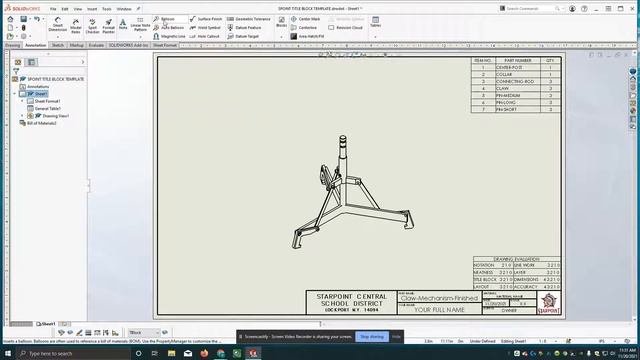640x360 pixels.
Task: Insert a Revision Cloud
Action: (x=345, y=28)
